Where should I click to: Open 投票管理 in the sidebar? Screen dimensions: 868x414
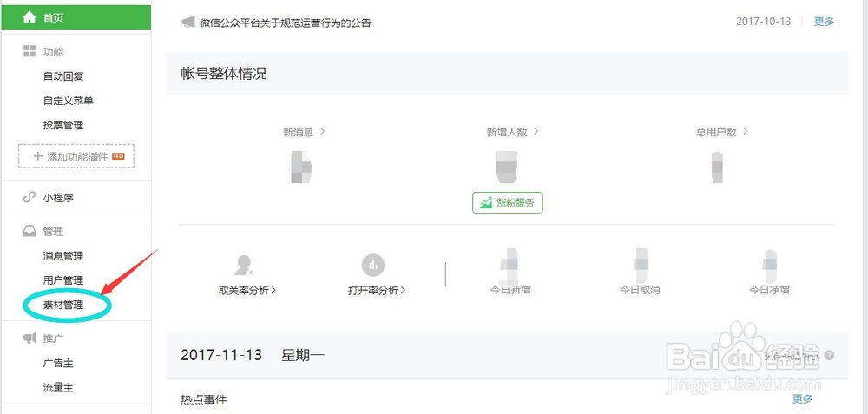tap(63, 125)
